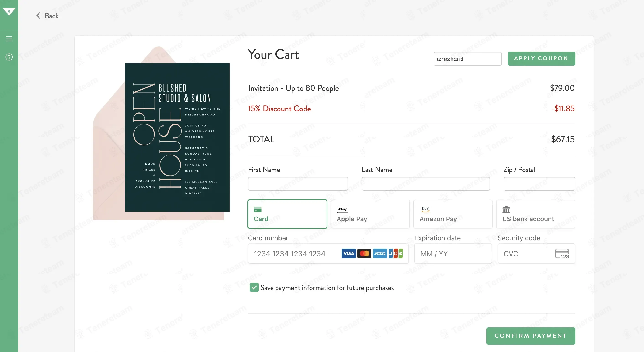Click the "Your Cart" heading
Screen dimensions: 644x352
(273, 54)
